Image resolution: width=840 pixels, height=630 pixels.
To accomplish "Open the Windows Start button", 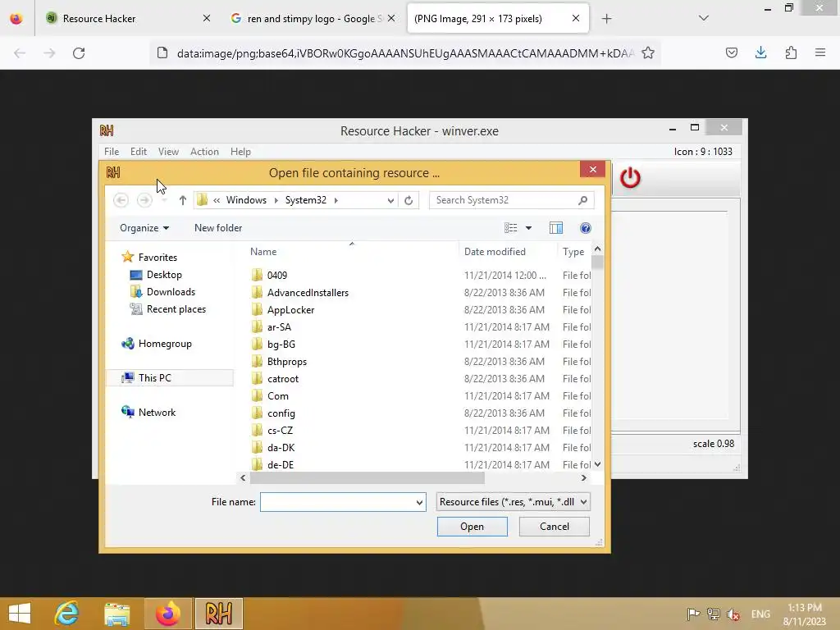I will [x=20, y=614].
